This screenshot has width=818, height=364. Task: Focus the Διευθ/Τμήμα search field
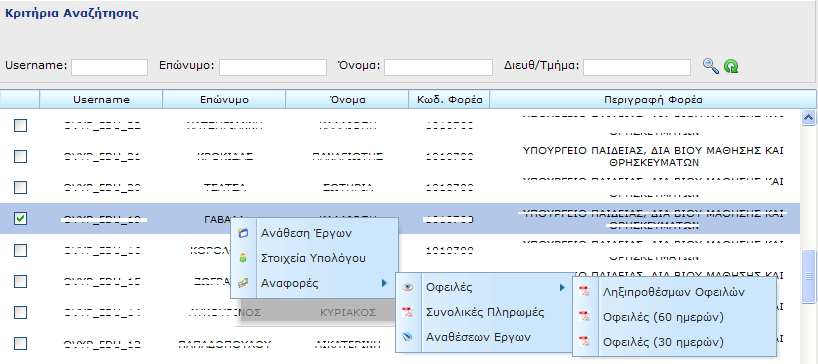(x=637, y=67)
